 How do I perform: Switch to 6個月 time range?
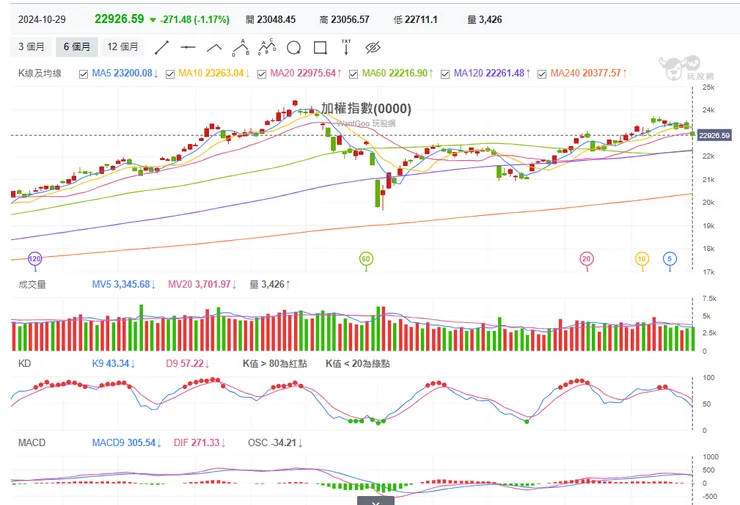(76, 47)
